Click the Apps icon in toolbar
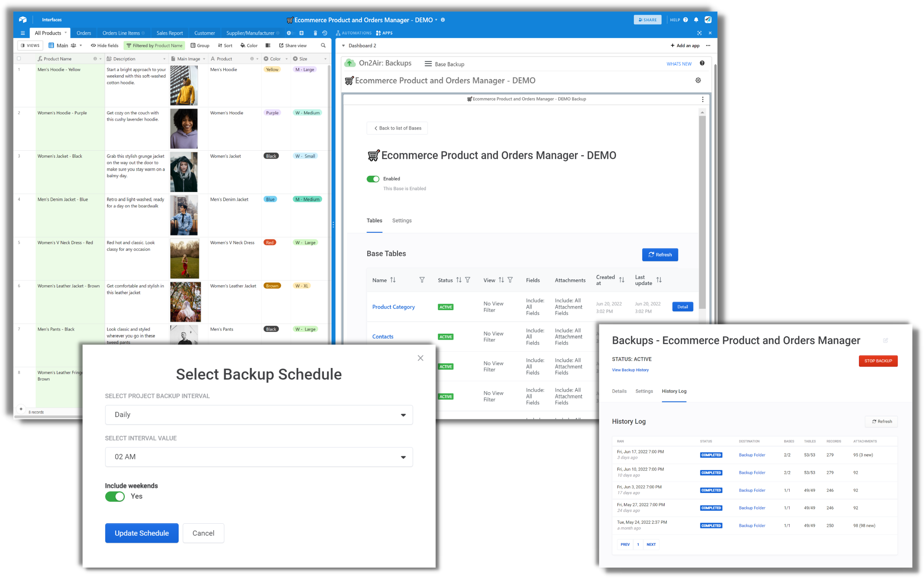Image resolution: width=924 pixels, height=578 pixels. (x=385, y=32)
